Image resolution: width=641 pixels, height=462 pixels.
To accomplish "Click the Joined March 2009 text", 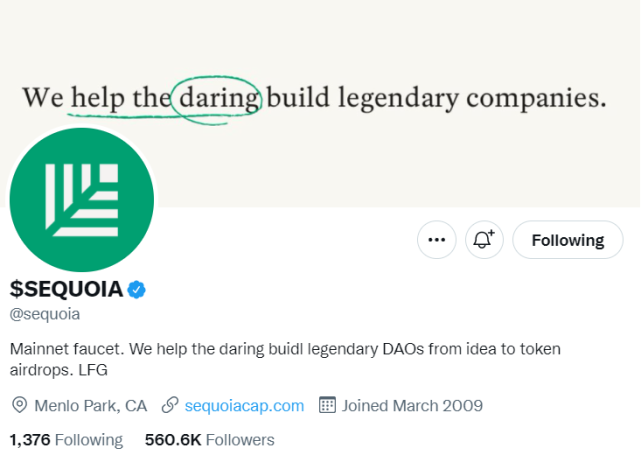I will pyautogui.click(x=412, y=405).
